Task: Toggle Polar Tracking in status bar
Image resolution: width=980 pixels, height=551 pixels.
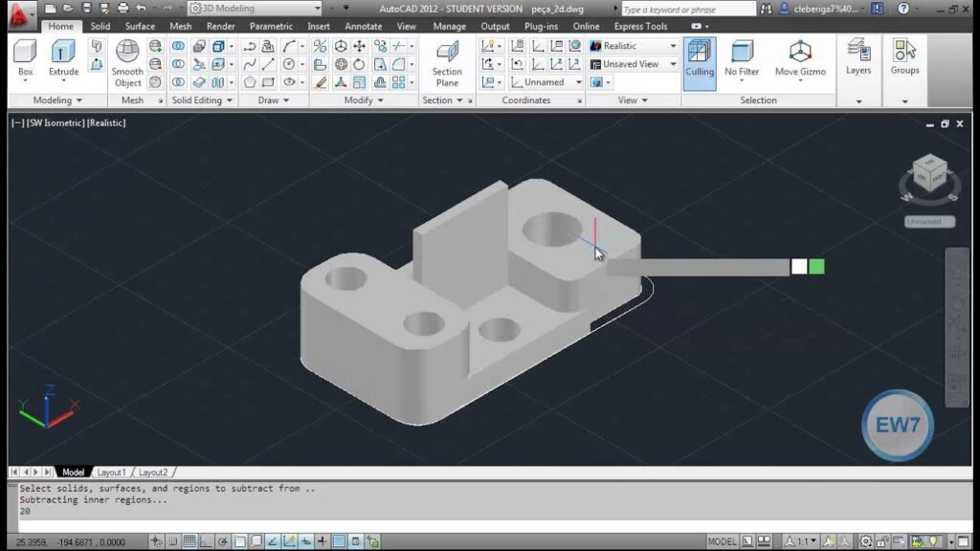Action: (x=222, y=541)
